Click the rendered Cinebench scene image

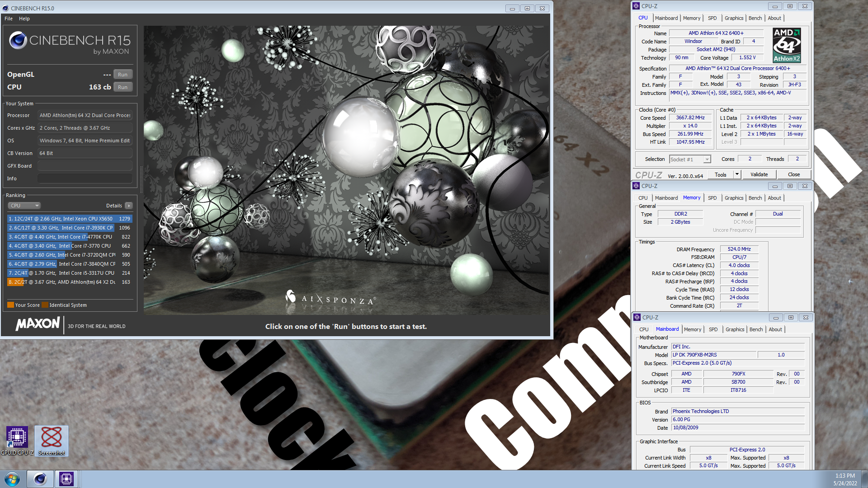click(346, 170)
